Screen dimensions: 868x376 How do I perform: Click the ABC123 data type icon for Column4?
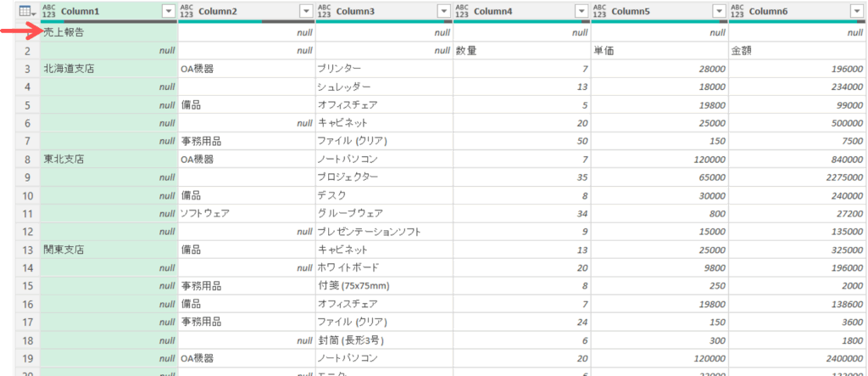pyautogui.click(x=463, y=11)
